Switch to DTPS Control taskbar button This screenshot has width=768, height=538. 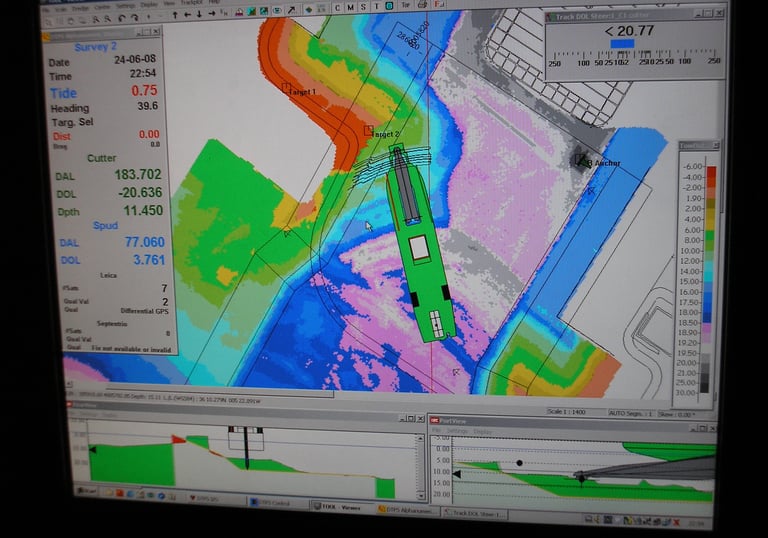(278, 503)
